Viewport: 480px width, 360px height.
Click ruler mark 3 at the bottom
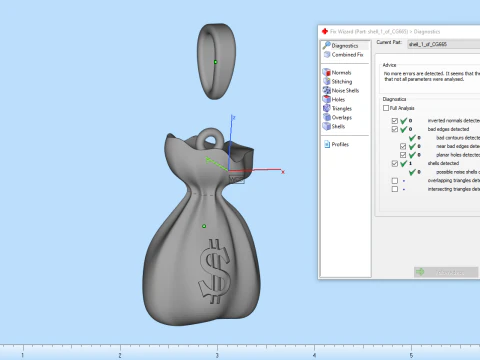(217, 355)
